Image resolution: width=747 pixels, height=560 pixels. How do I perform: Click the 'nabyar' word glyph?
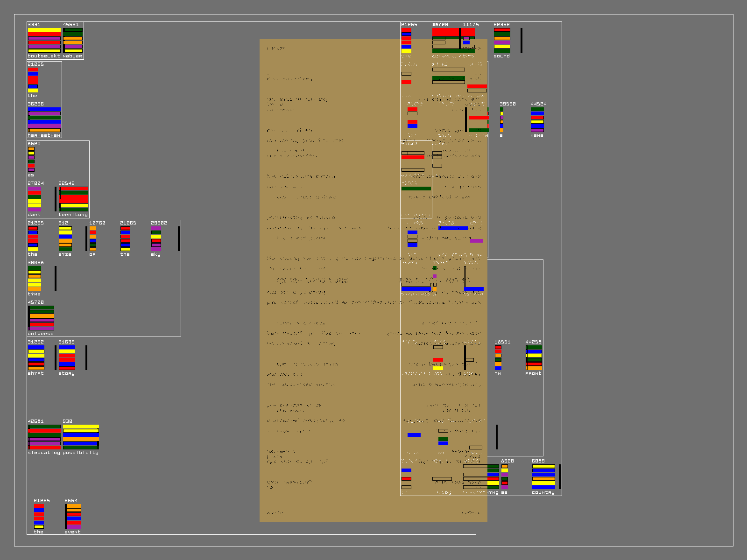73,40
